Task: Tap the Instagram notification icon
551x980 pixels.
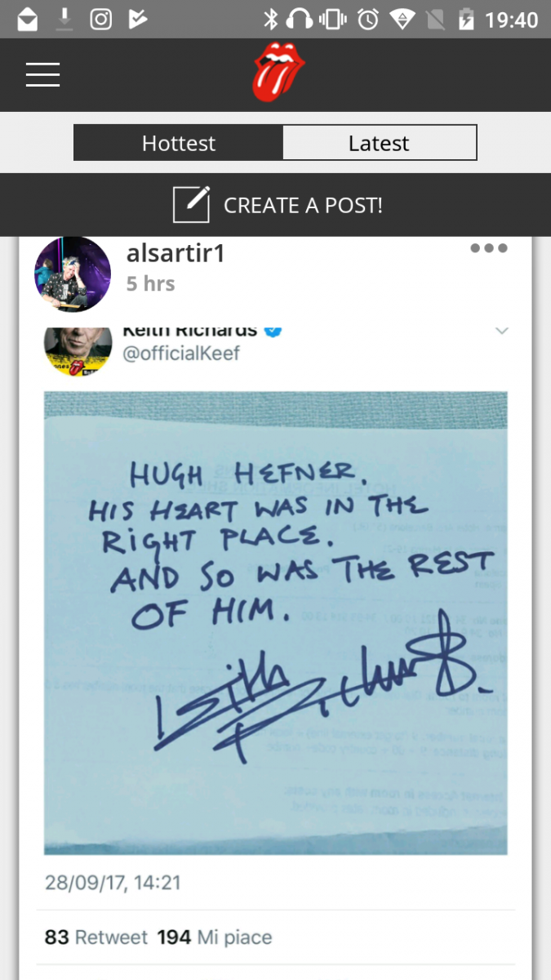Action: point(100,19)
